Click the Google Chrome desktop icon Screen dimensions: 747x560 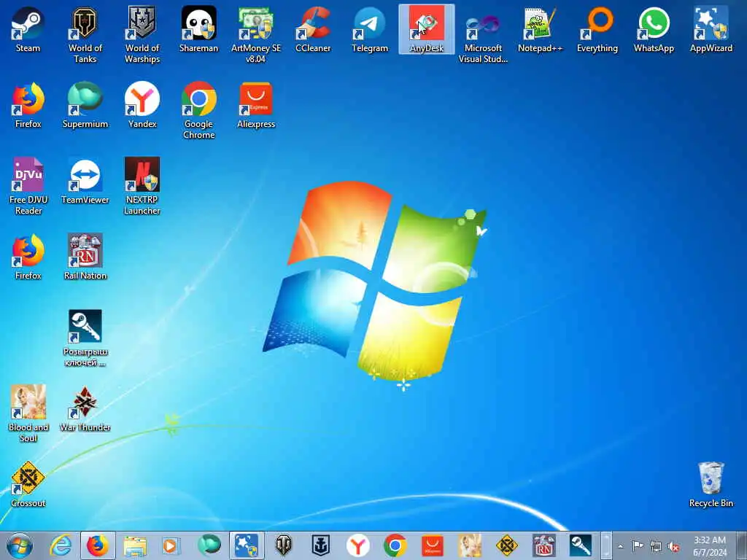[198, 111]
